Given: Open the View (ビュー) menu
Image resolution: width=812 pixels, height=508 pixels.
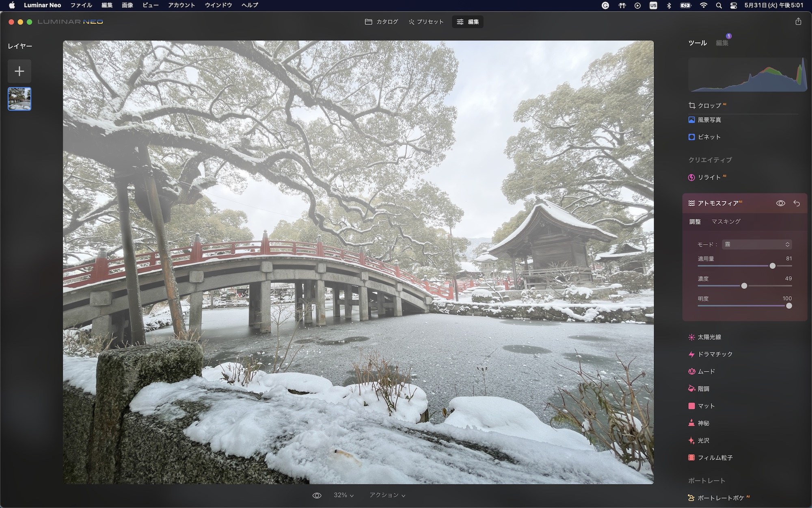Looking at the screenshot, I should (150, 5).
